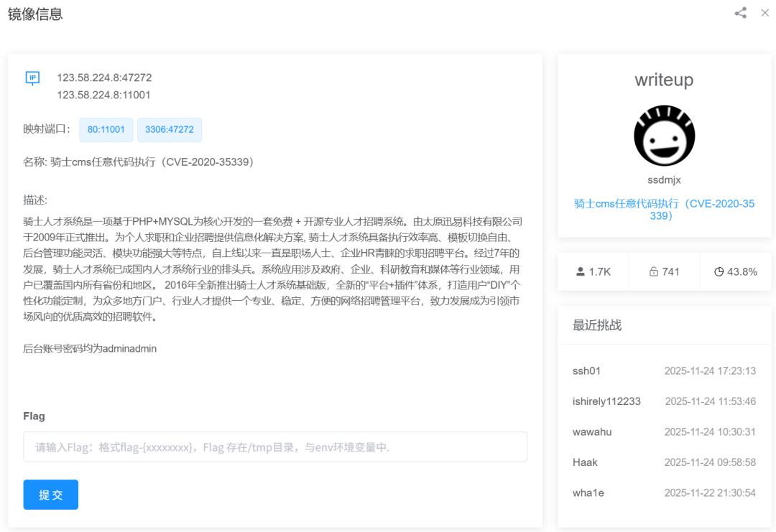Image resolution: width=776 pixels, height=532 pixels.
Task: Click the 描述 label
Action: 35,200
